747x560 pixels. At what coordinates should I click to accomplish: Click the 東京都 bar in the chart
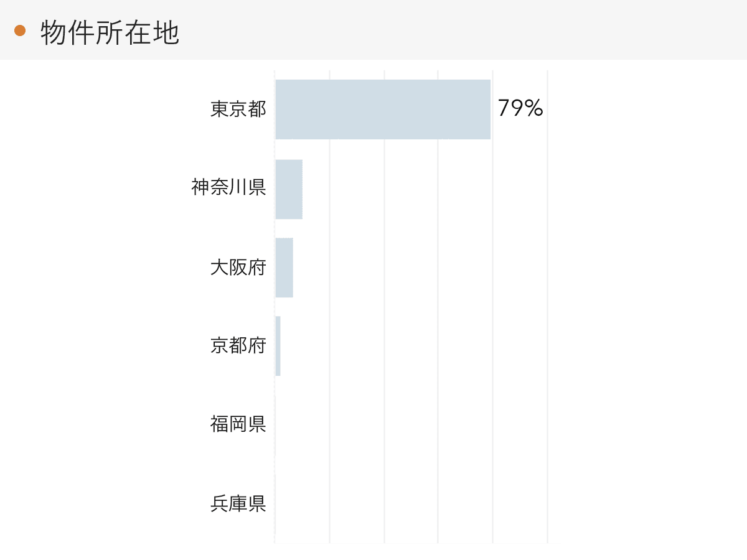pos(382,110)
